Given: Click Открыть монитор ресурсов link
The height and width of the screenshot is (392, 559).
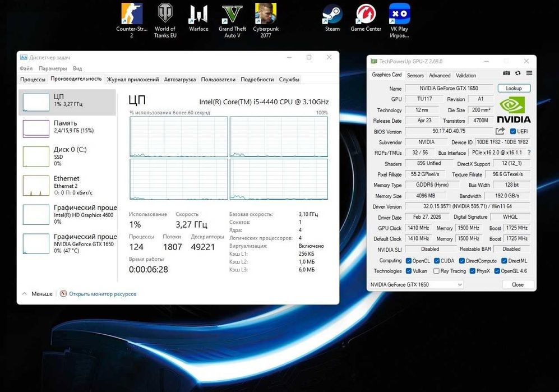Looking at the screenshot, I should pyautogui.click(x=102, y=294).
